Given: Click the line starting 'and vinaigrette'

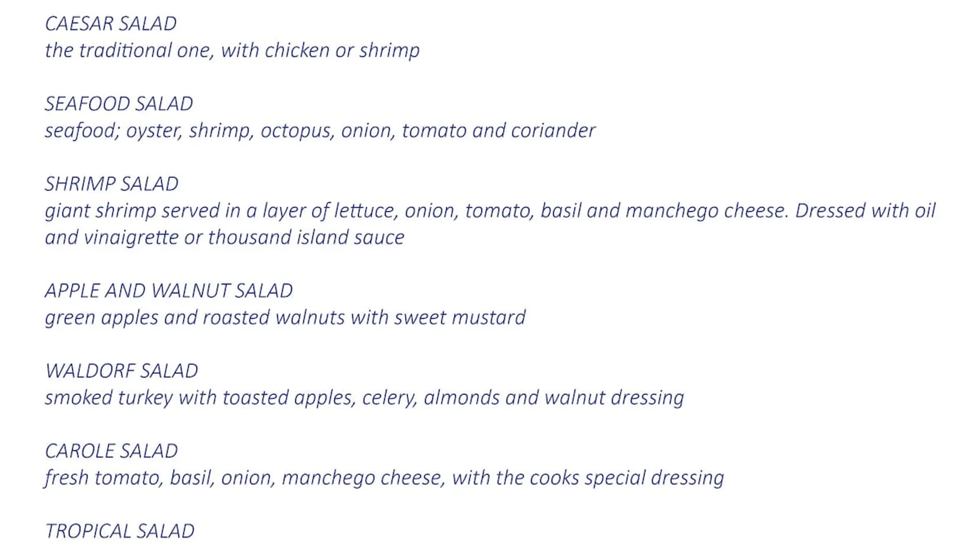Looking at the screenshot, I should pyautogui.click(x=224, y=237).
